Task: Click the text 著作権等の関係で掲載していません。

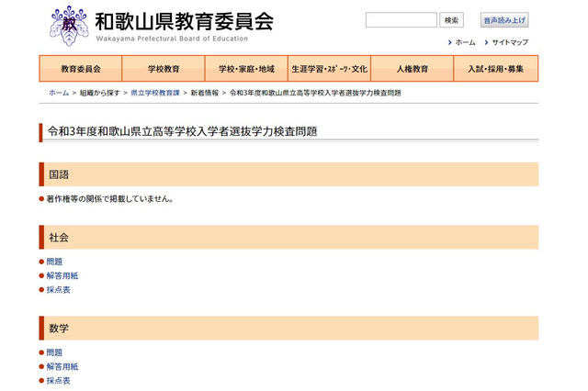Action: click(110, 199)
